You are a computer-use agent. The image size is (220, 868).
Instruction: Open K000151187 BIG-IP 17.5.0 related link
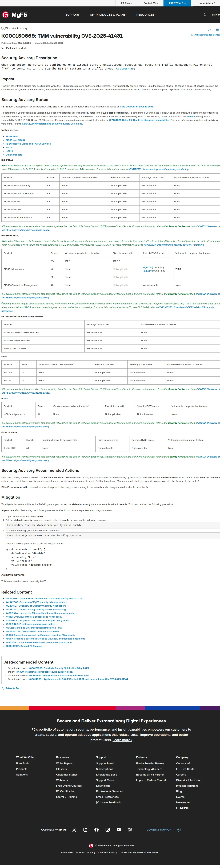coord(44,598)
